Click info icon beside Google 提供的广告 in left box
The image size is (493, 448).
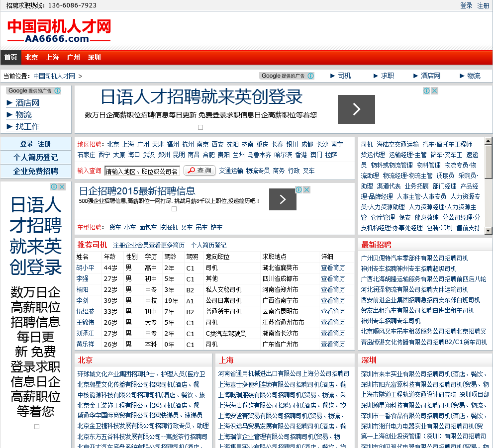(58, 90)
